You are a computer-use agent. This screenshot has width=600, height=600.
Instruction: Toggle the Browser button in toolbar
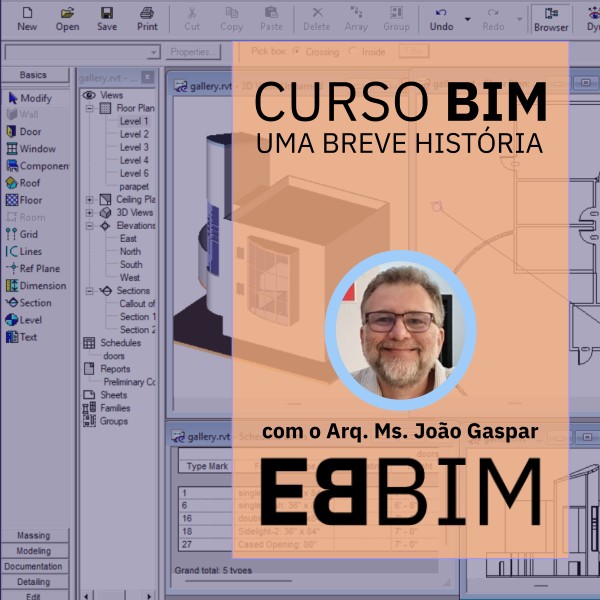pyautogui.click(x=550, y=18)
